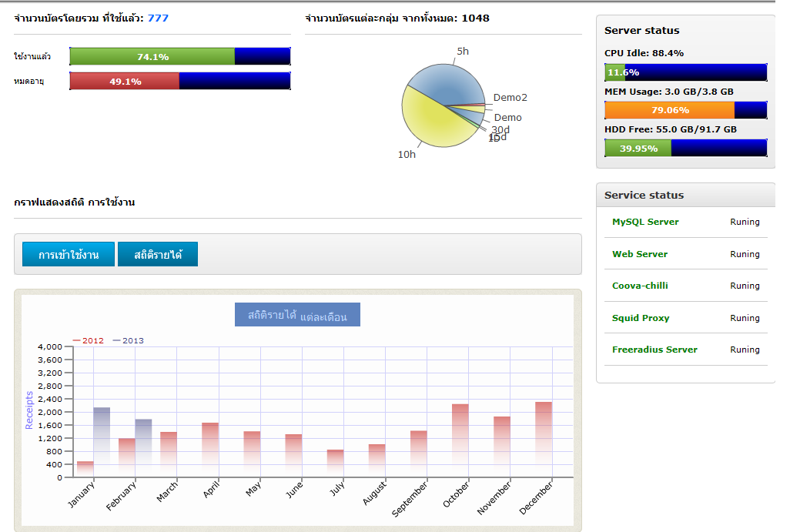Click the Receipts y-axis title

pyautogui.click(x=28, y=410)
